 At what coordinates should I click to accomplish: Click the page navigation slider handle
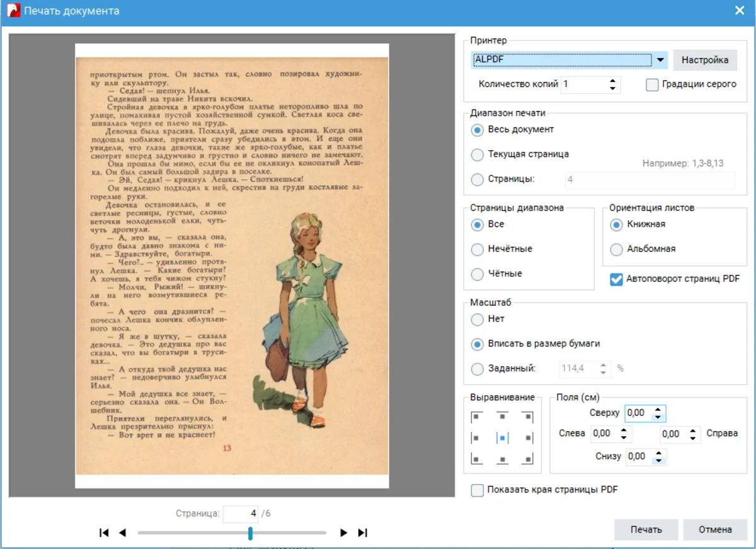pyautogui.click(x=250, y=533)
